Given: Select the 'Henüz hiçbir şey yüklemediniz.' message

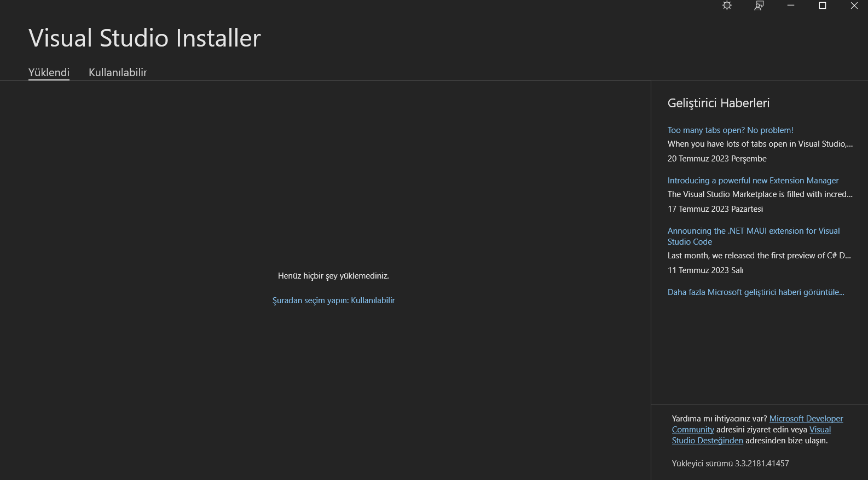Looking at the screenshot, I should tap(333, 276).
